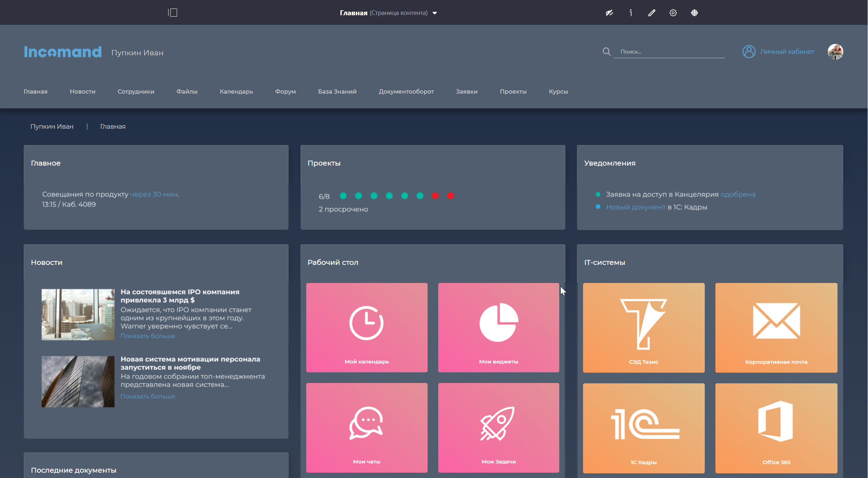Click the search magnifier icon
868x478 pixels.
[x=606, y=52]
